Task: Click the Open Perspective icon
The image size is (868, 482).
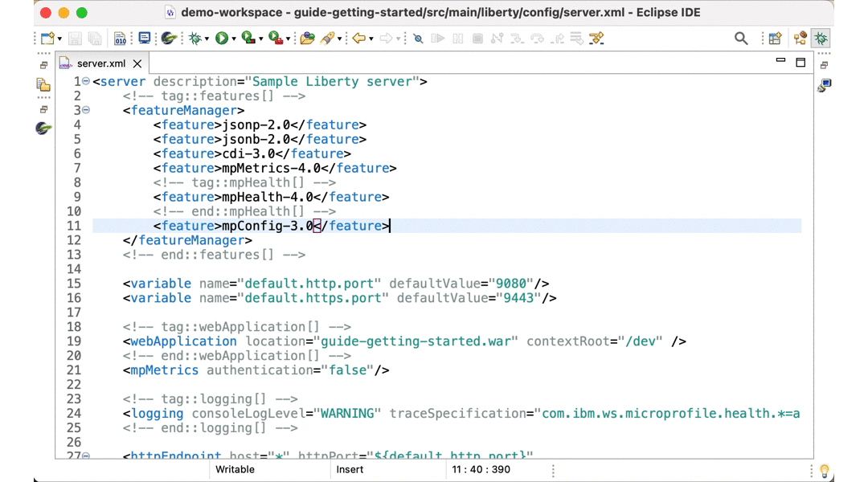Action: 775,39
